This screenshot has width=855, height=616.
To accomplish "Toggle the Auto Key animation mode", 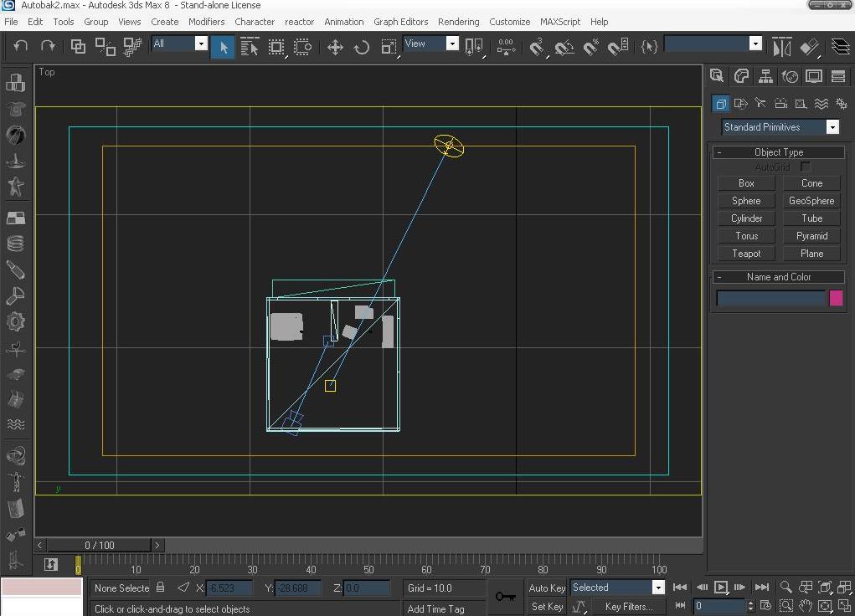I will 547,588.
